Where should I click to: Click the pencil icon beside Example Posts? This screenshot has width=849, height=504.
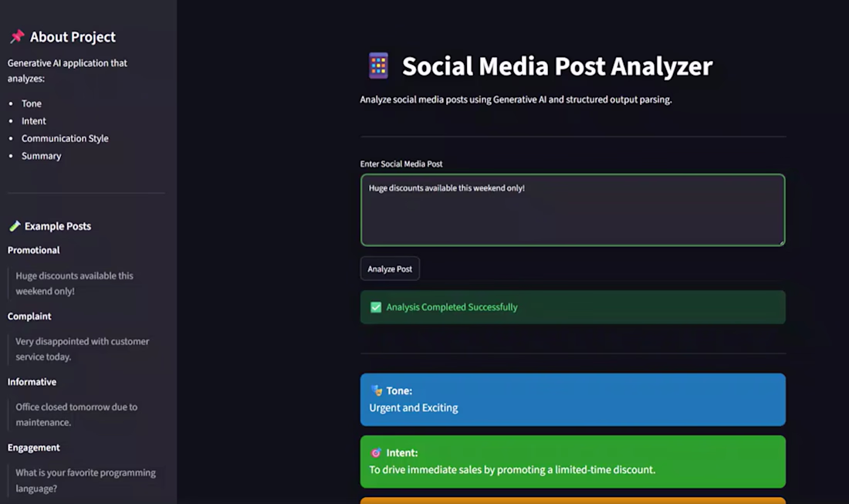15,225
